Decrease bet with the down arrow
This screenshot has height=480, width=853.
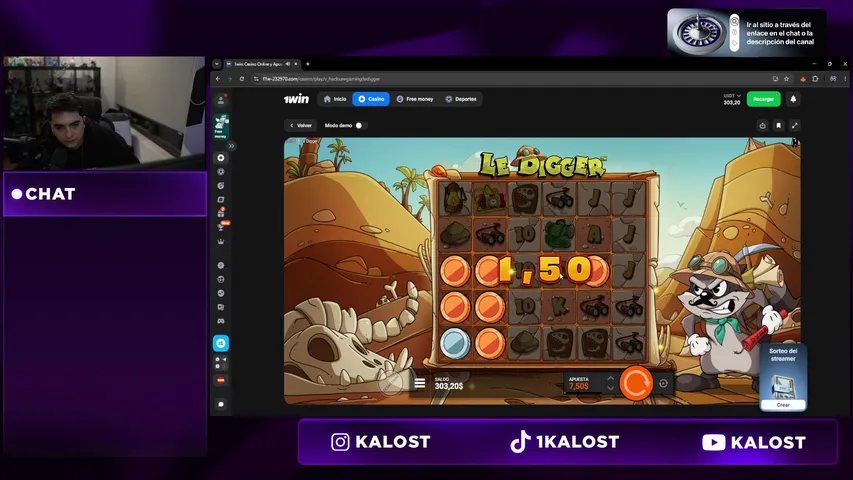click(x=610, y=389)
